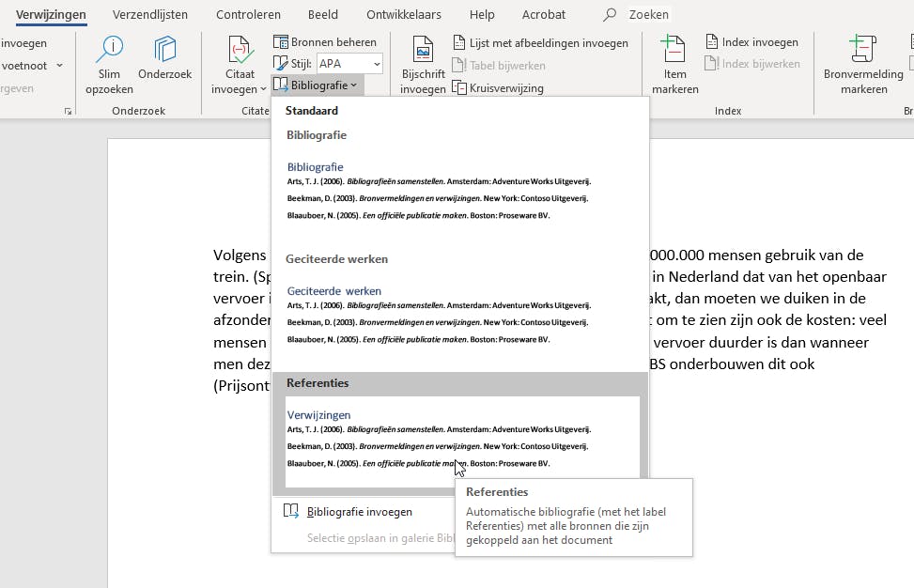Open the Acrobat tab

544,15
